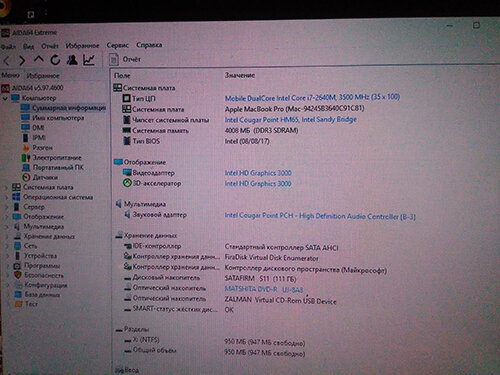500x375 pixels.
Task: Expand the Отображение tree node
Action: point(6,217)
